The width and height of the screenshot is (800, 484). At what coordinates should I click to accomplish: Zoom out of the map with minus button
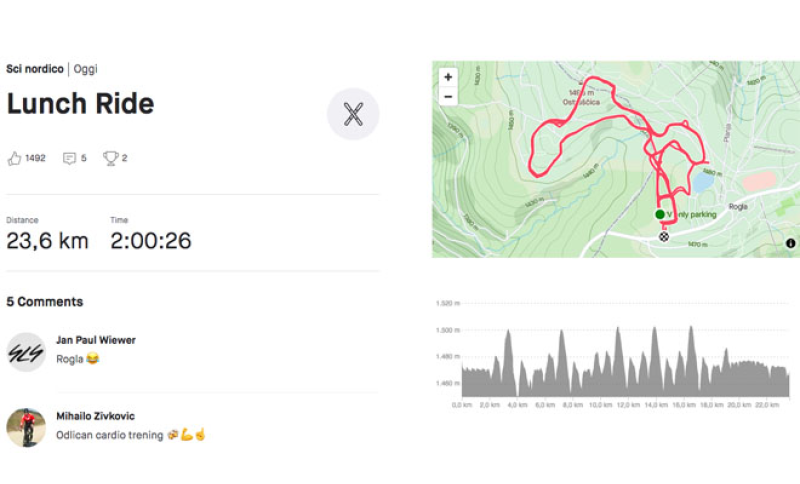(x=448, y=96)
